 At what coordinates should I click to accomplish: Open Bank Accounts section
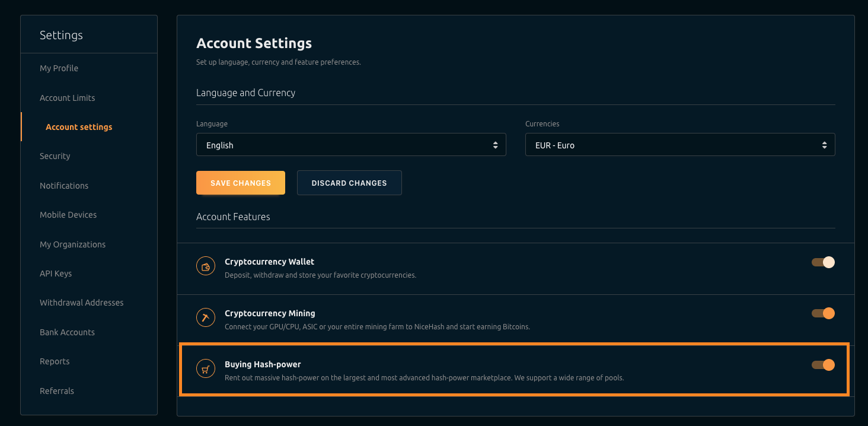[67, 332]
